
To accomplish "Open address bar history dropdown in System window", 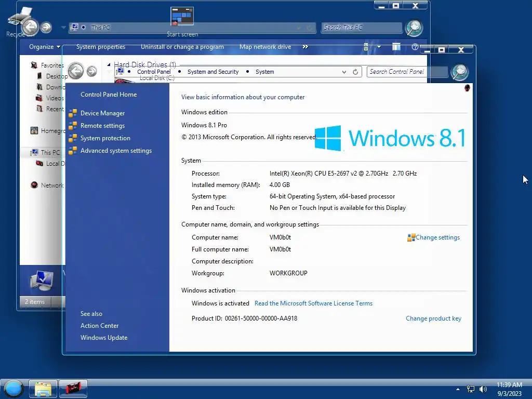I will click(x=344, y=72).
